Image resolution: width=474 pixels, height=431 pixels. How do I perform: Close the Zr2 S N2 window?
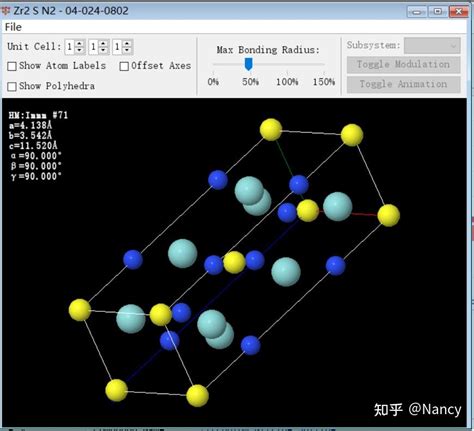click(458, 12)
